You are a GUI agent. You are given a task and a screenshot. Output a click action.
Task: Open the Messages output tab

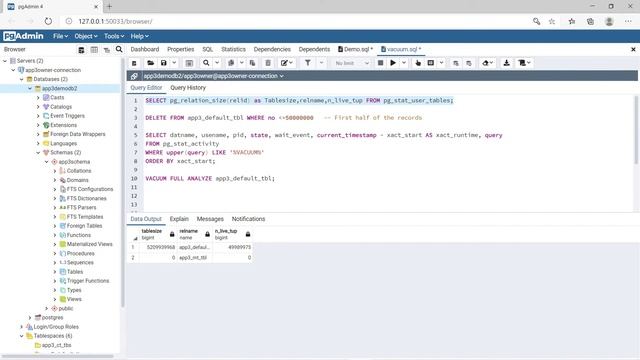tap(210, 219)
